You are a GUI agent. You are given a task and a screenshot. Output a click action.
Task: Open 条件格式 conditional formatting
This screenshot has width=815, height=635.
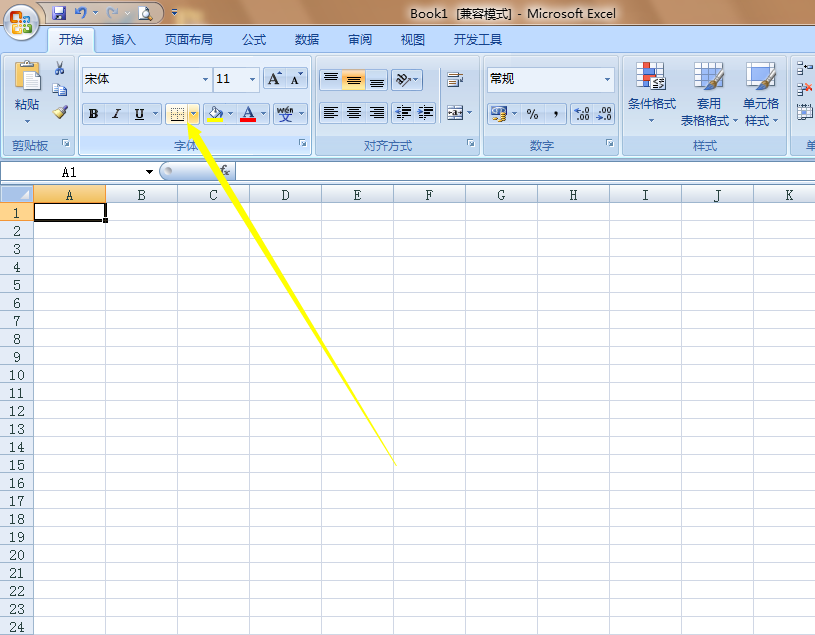(651, 94)
